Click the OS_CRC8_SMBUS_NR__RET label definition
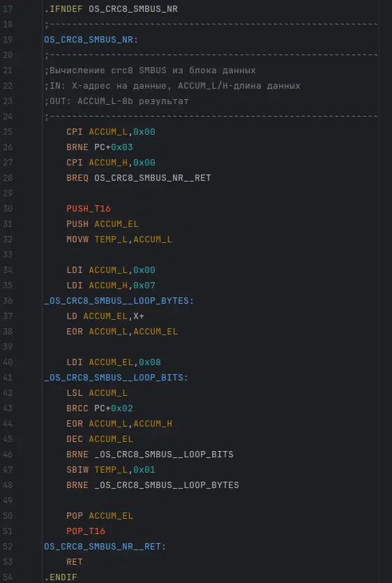This screenshot has height=583, width=392. 105,547
